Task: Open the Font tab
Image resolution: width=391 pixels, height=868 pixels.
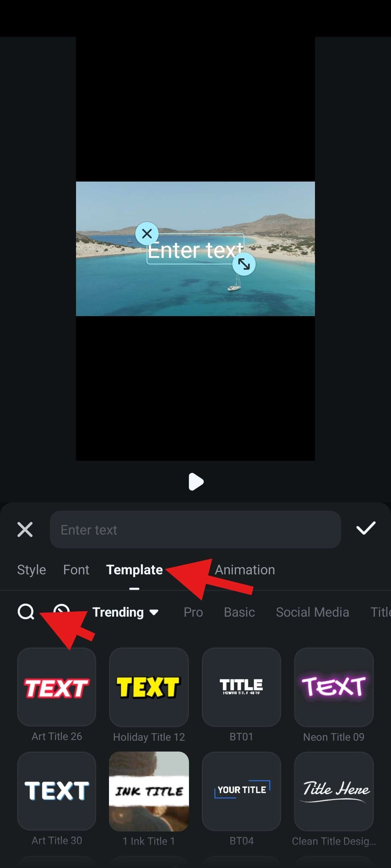Action: (76, 570)
